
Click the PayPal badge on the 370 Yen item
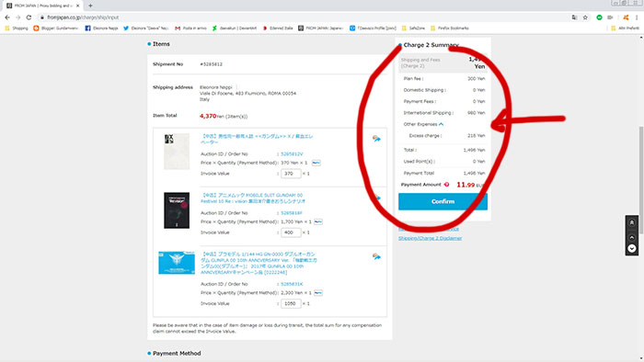tap(316, 163)
